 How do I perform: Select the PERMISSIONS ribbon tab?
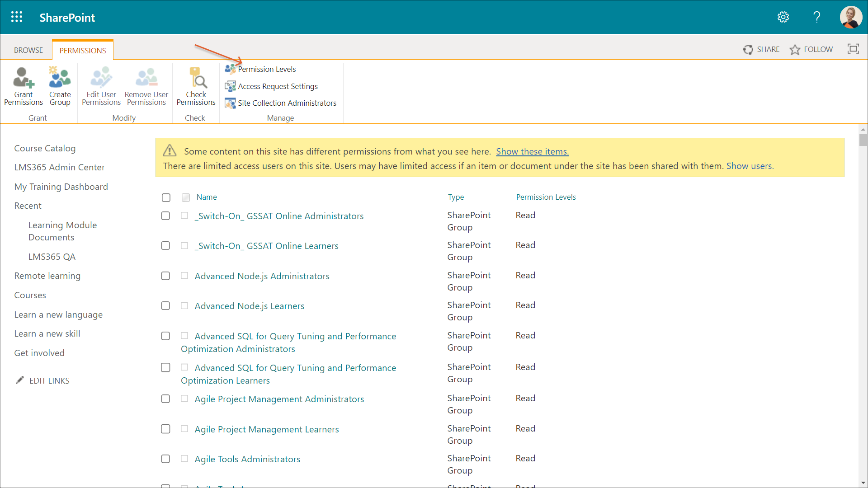click(x=83, y=50)
